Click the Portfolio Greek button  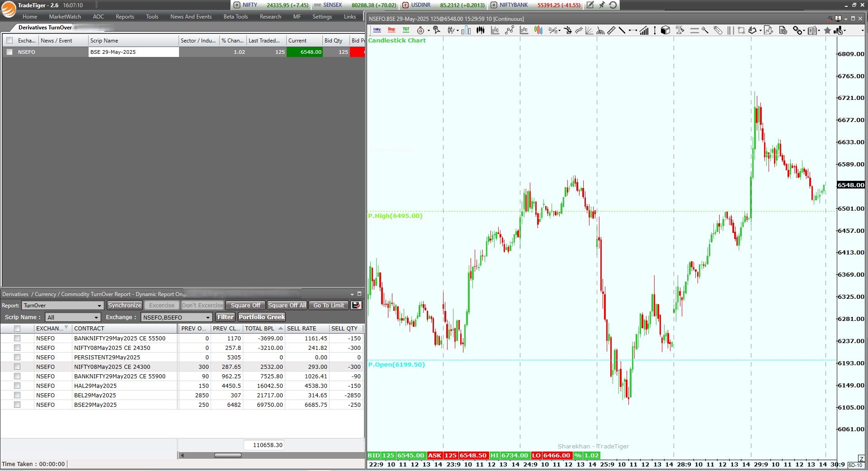pos(262,317)
